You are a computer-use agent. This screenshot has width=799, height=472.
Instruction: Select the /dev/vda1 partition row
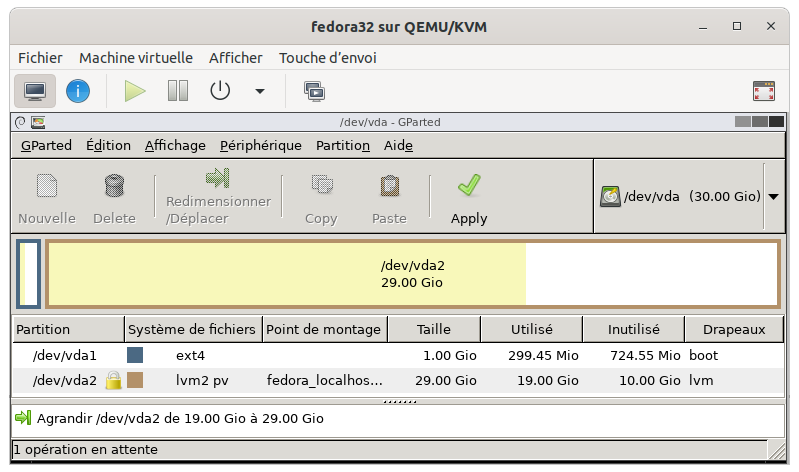pos(398,355)
